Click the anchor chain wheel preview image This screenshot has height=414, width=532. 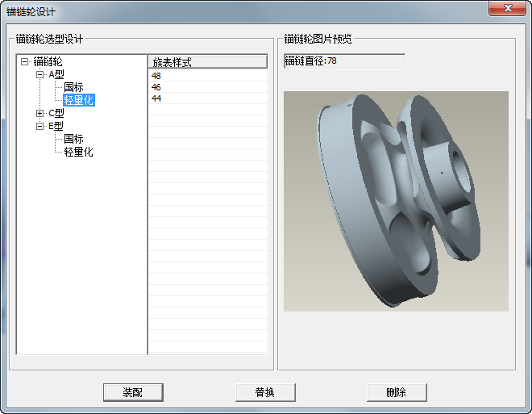pyautogui.click(x=396, y=201)
